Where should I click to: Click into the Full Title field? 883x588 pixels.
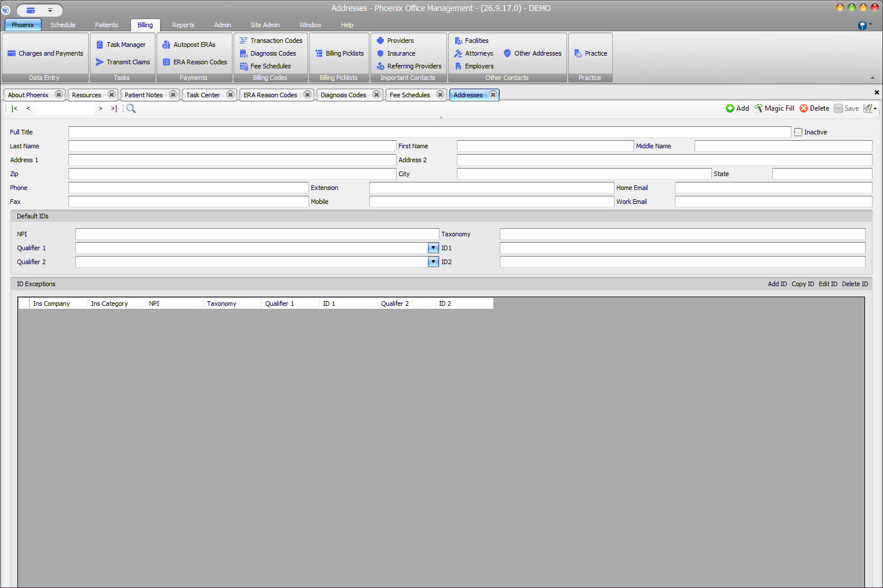coord(430,132)
